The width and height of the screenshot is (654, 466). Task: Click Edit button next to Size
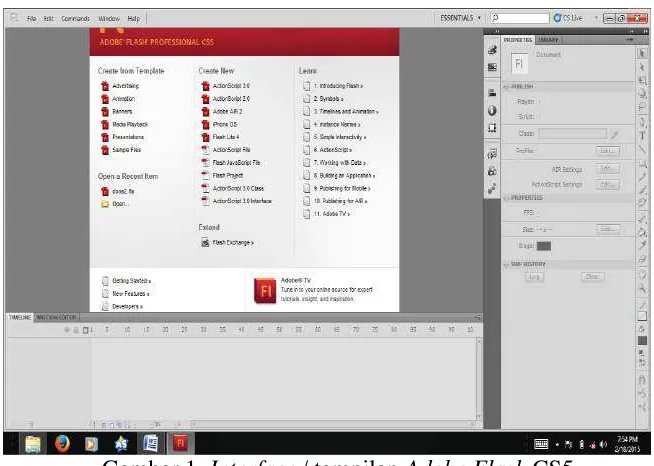608,229
